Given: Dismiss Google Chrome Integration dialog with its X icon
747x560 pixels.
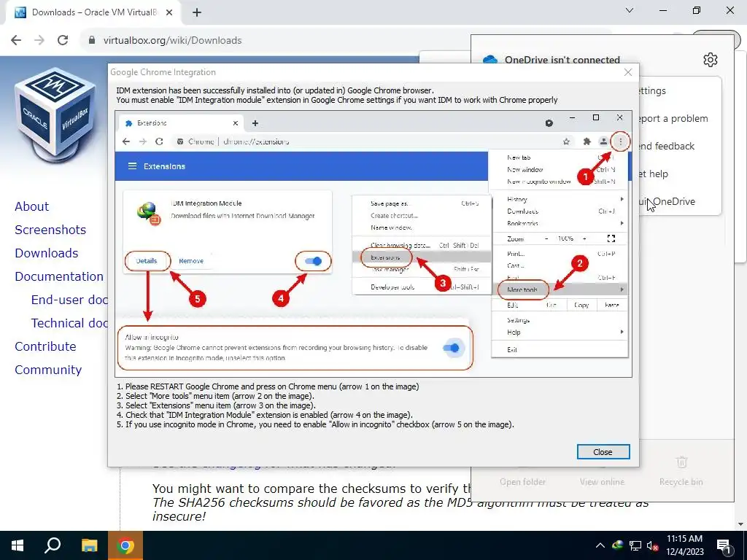Looking at the screenshot, I should click(628, 72).
